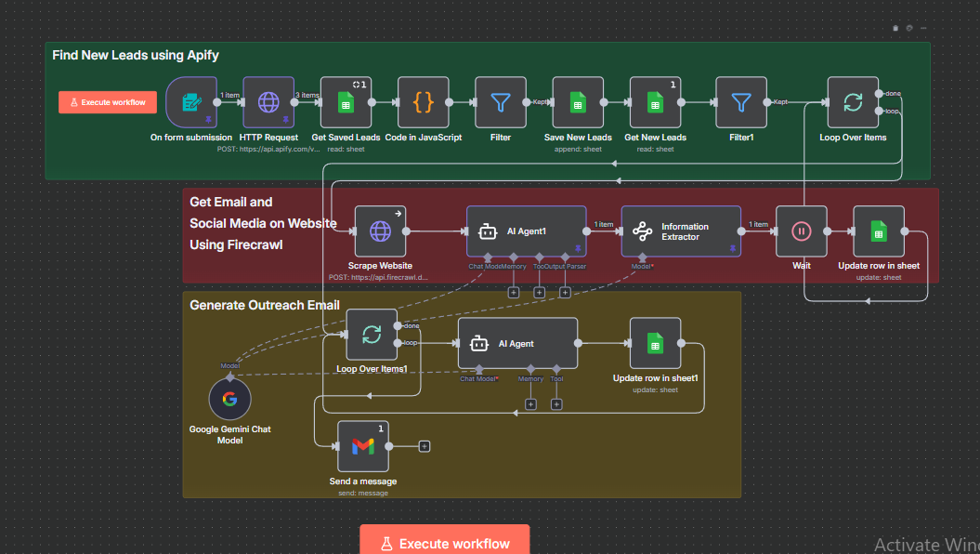This screenshot has width=980, height=554.
Task: Click the small Execute workflow button beside form trigger
Action: pyautogui.click(x=108, y=102)
